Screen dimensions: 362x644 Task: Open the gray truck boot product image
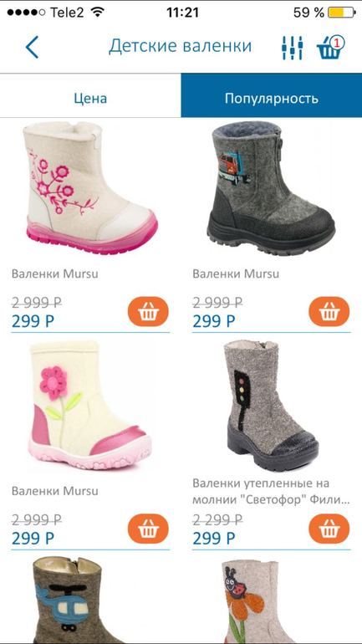click(271, 187)
